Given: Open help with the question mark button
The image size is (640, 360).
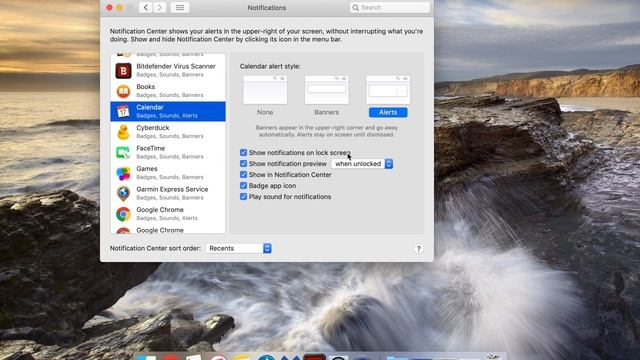Looking at the screenshot, I should point(418,249).
